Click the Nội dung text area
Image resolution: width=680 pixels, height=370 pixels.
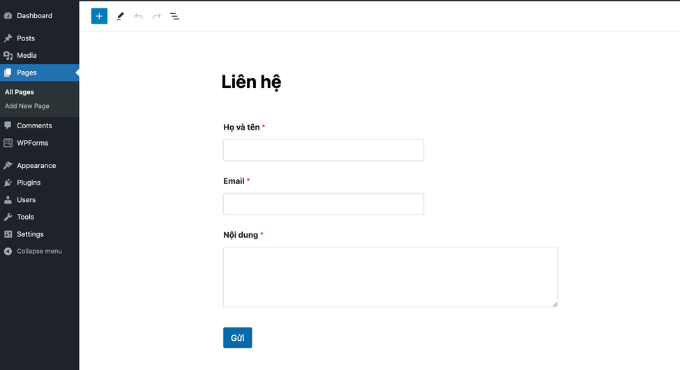coord(390,277)
